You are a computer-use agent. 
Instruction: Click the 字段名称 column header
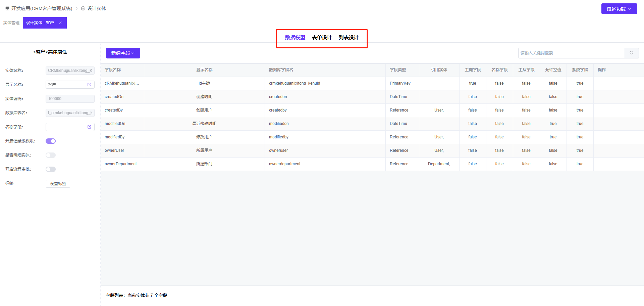(113, 70)
